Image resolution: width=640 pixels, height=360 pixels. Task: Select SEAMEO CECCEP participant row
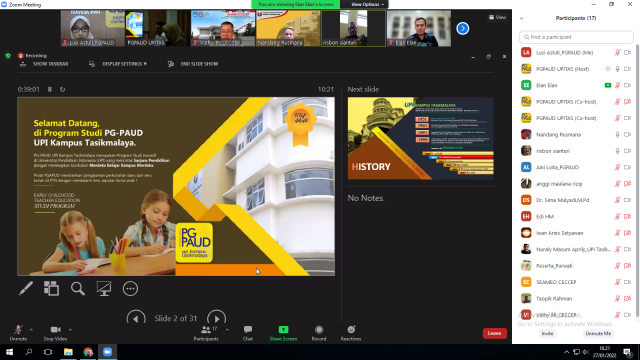pyautogui.click(x=576, y=282)
